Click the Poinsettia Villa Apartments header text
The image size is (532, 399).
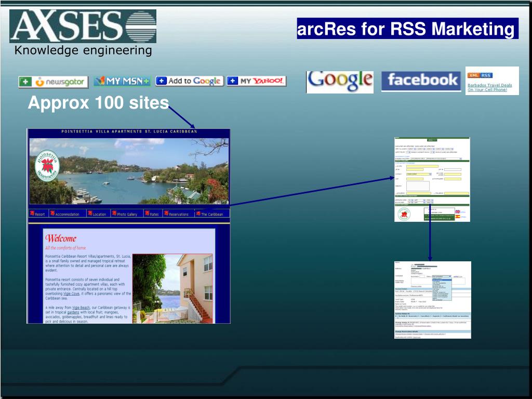point(129,131)
